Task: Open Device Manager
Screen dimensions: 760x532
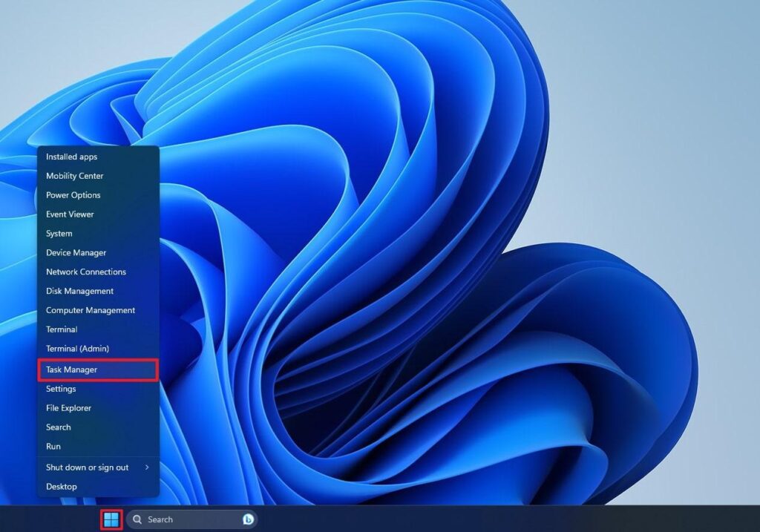Action: (x=99, y=252)
